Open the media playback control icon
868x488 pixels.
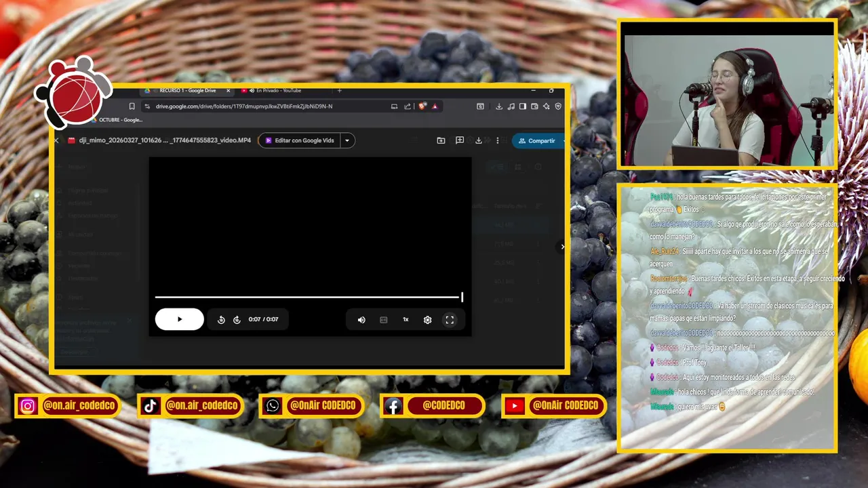point(511,106)
